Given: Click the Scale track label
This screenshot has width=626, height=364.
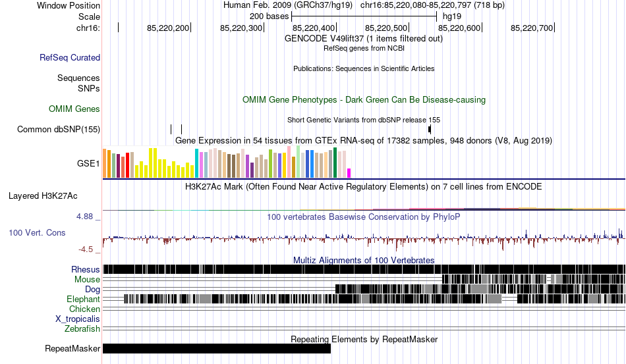Looking at the screenshot, I should pyautogui.click(x=89, y=16).
